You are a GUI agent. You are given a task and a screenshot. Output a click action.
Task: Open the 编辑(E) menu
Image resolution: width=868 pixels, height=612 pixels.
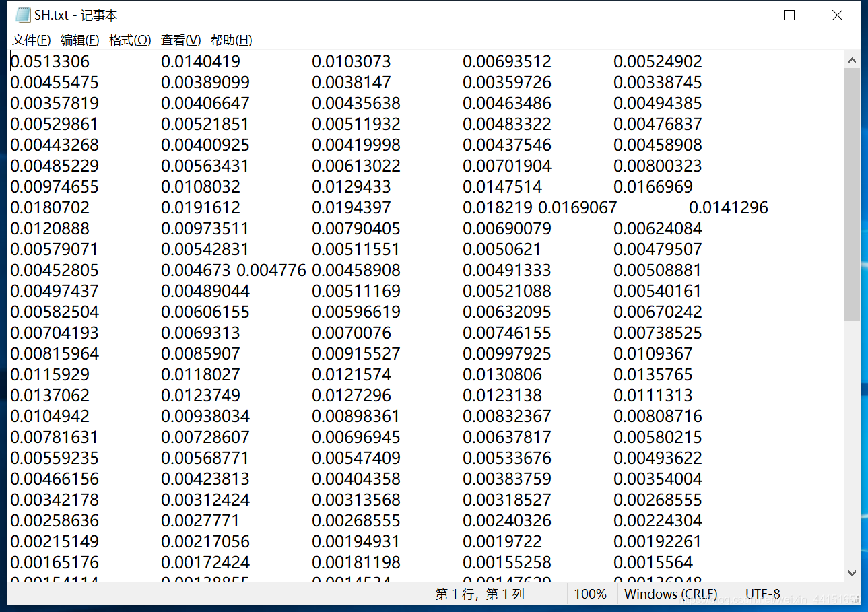(x=80, y=40)
